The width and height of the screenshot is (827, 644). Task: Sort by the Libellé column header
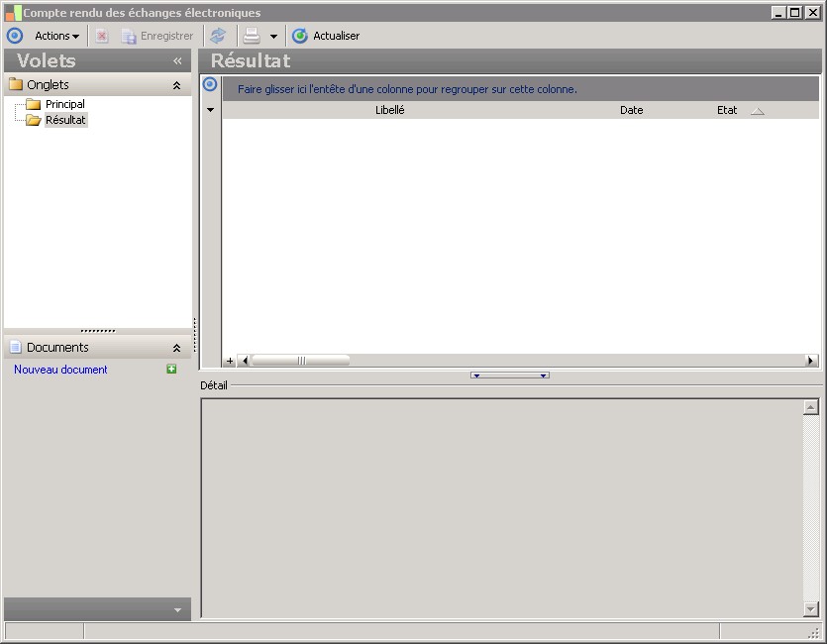tap(390, 110)
